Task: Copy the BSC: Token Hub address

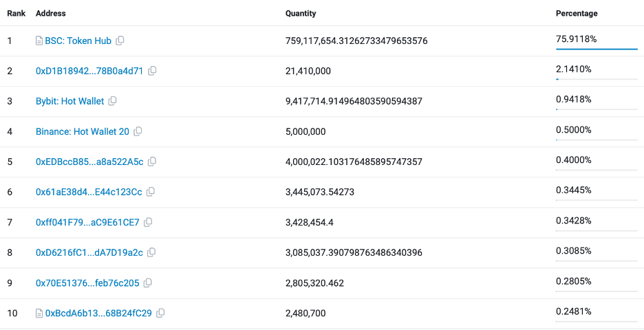Action: [120, 41]
